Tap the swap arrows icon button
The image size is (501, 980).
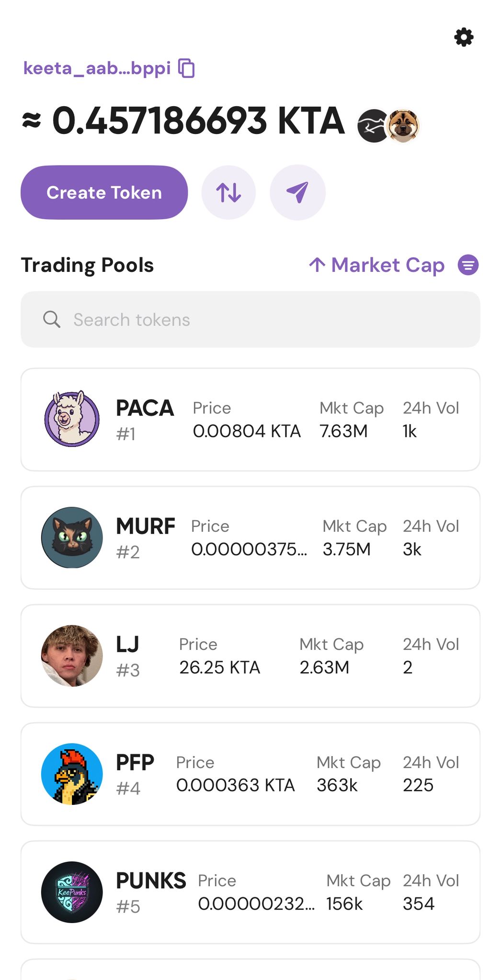[228, 192]
